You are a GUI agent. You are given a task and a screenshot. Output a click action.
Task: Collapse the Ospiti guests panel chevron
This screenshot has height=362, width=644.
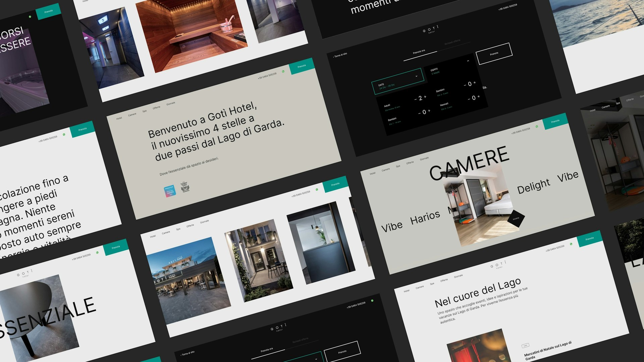point(468,61)
